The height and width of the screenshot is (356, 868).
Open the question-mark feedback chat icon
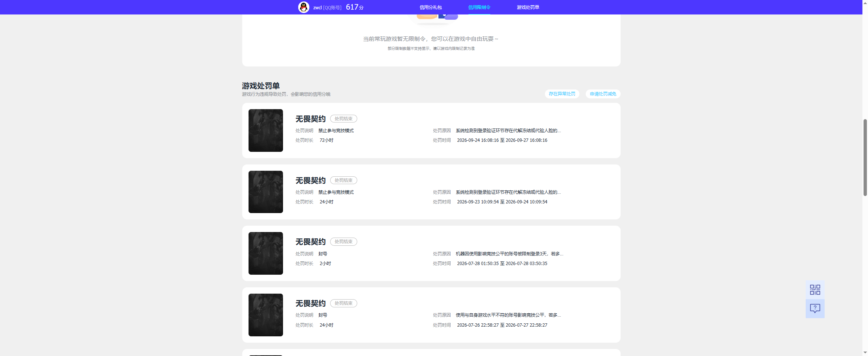click(815, 308)
